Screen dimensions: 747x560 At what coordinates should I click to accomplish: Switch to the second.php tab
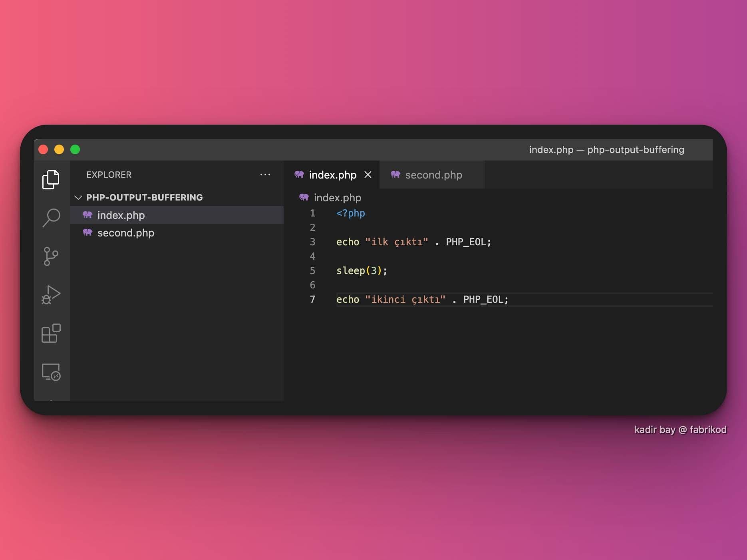coord(433,175)
